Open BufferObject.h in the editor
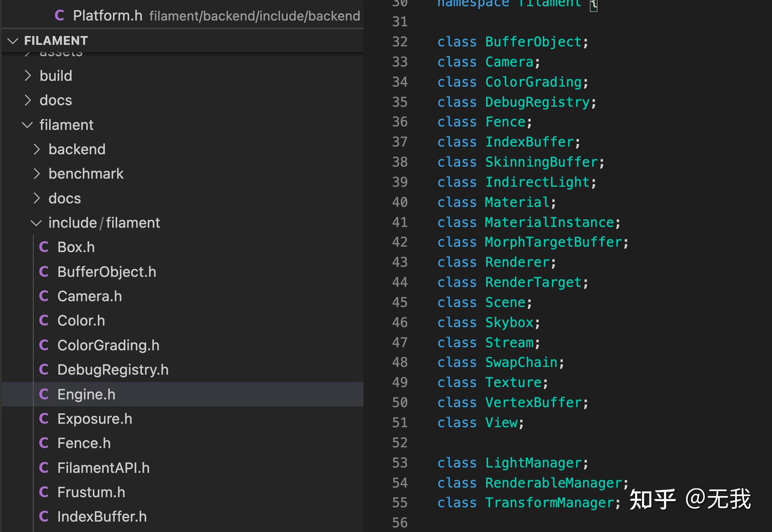The height and width of the screenshot is (532, 772). pyautogui.click(x=107, y=272)
